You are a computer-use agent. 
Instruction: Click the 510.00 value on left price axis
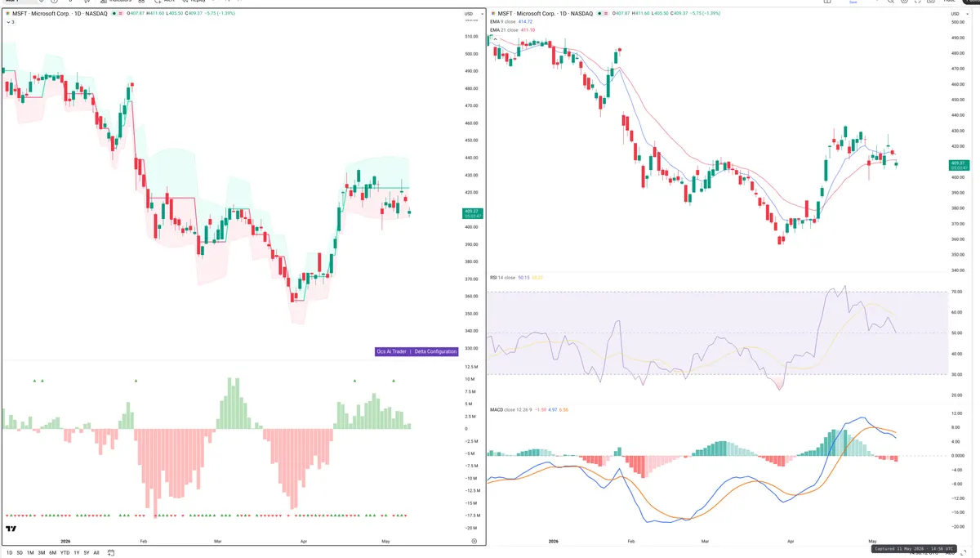pyautogui.click(x=470, y=37)
